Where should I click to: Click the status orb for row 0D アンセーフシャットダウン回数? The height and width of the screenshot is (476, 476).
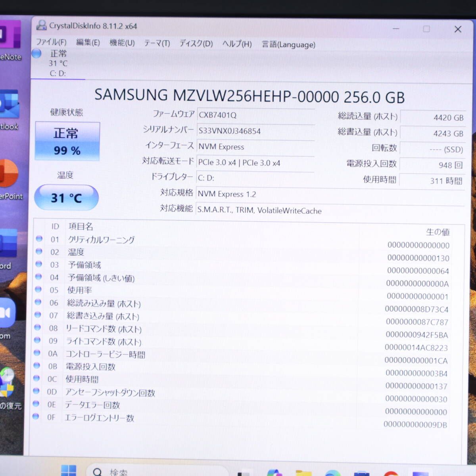click(36, 391)
